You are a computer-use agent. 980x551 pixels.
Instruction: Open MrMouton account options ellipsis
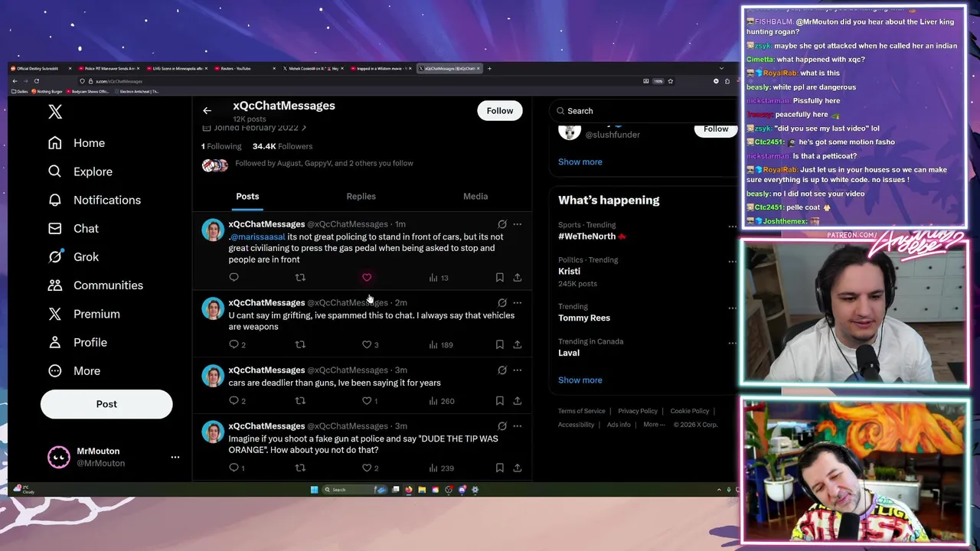pos(175,457)
